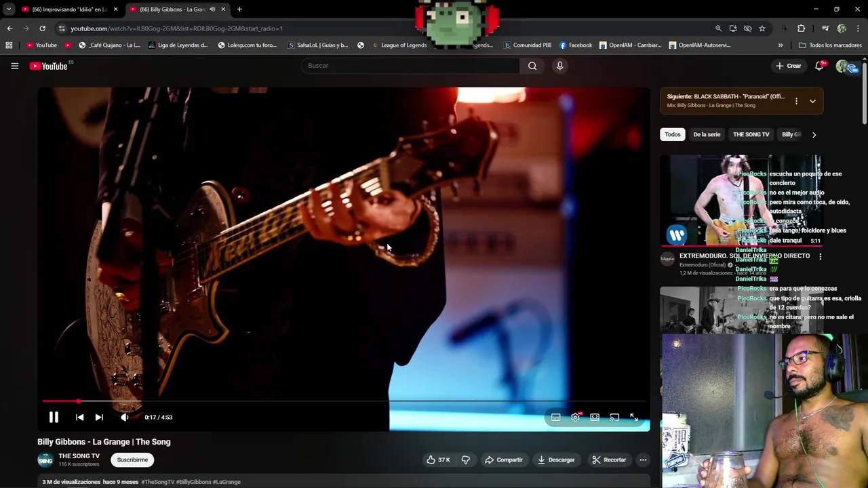Click the URL address bar
This screenshot has height=488, width=868.
pyautogui.click(x=387, y=28)
